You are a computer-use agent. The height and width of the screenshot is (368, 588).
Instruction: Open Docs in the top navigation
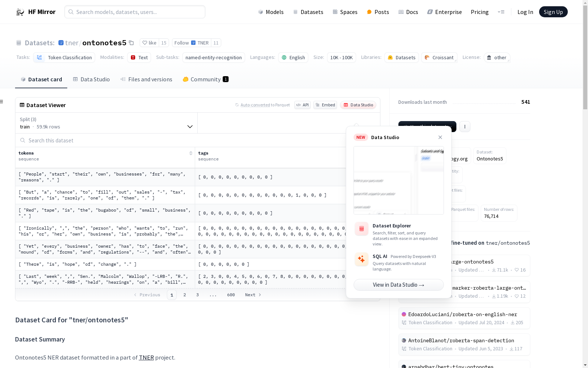pyautogui.click(x=408, y=12)
